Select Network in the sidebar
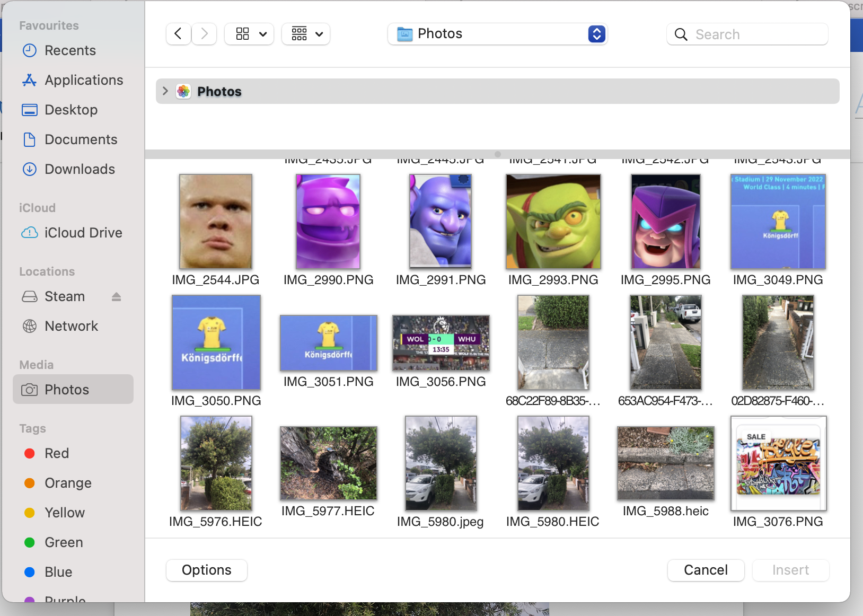This screenshot has width=863, height=616. [x=73, y=326]
